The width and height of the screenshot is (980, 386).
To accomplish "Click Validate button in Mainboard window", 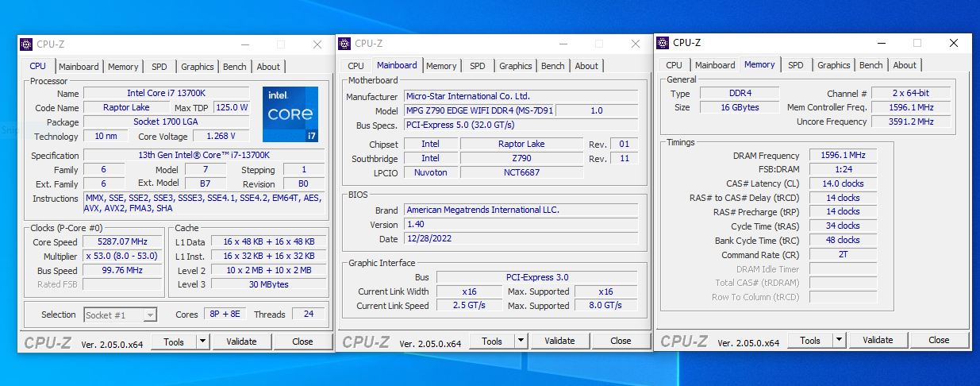I will (559, 341).
